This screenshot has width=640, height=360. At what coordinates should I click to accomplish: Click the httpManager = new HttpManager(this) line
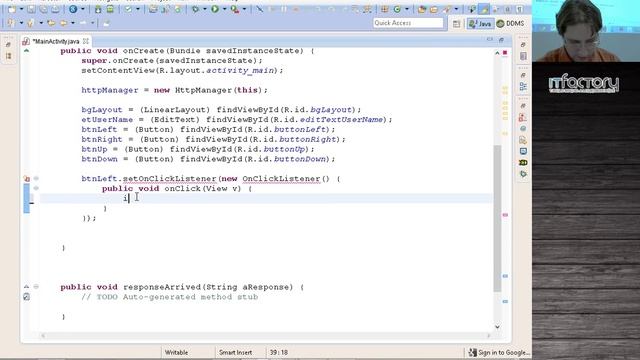pyautogui.click(x=175, y=90)
